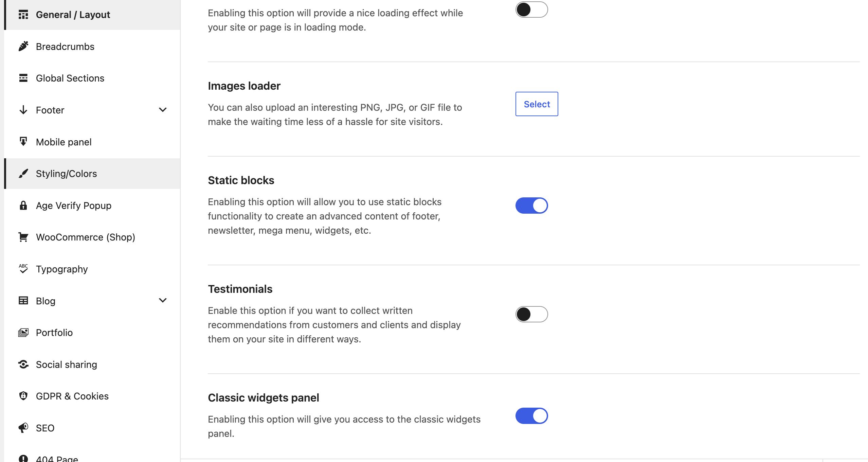This screenshot has height=462, width=868.
Task: Enable the Testimonials toggle
Action: (531, 314)
